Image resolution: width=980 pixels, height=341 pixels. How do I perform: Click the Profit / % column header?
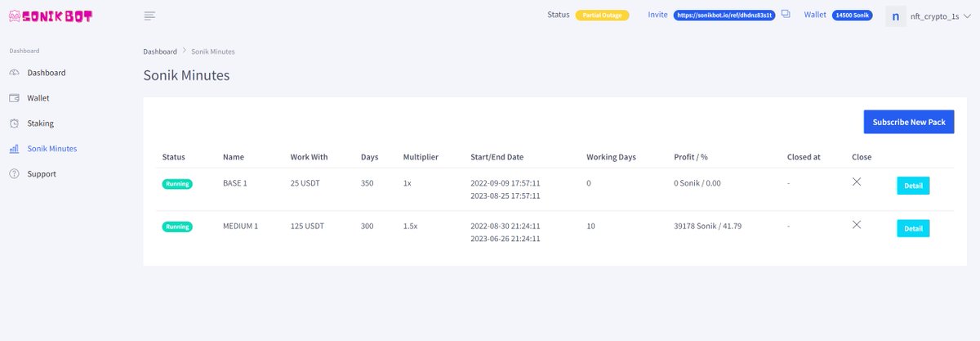691,157
